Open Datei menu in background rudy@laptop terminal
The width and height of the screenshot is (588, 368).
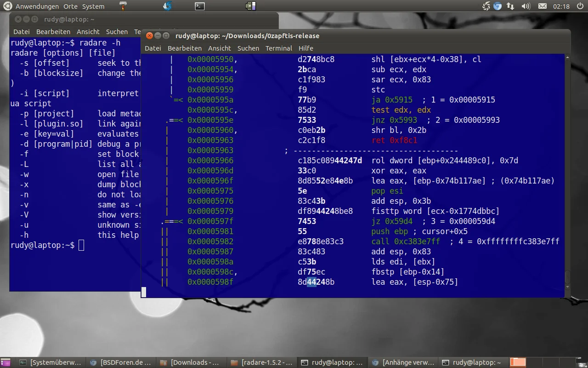[x=22, y=32]
